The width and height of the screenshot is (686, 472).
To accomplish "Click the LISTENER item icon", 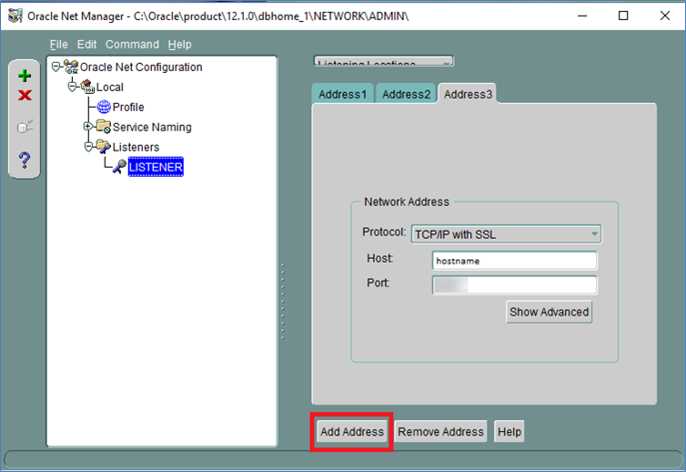I will [119, 167].
